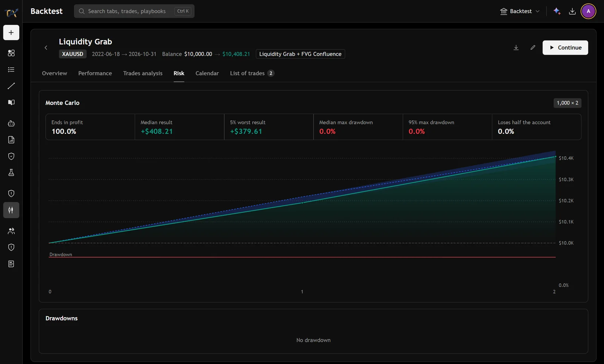Open the dashboard grid icon in sidebar

tap(11, 53)
